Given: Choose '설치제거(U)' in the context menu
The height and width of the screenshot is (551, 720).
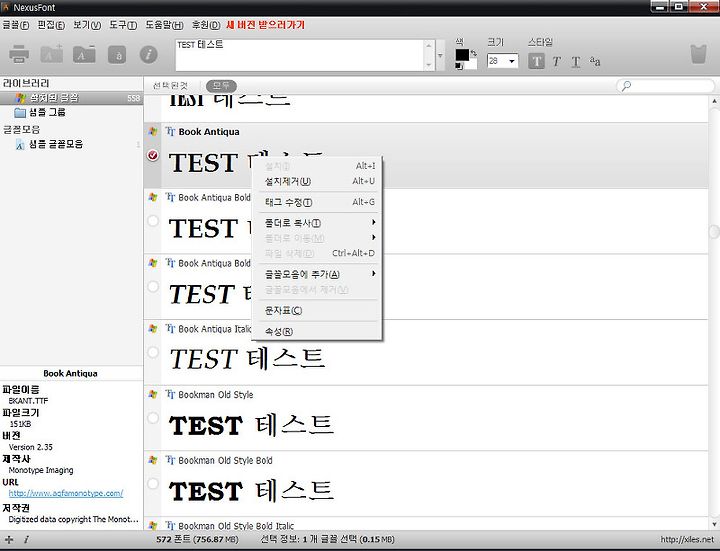Looking at the screenshot, I should click(318, 181).
